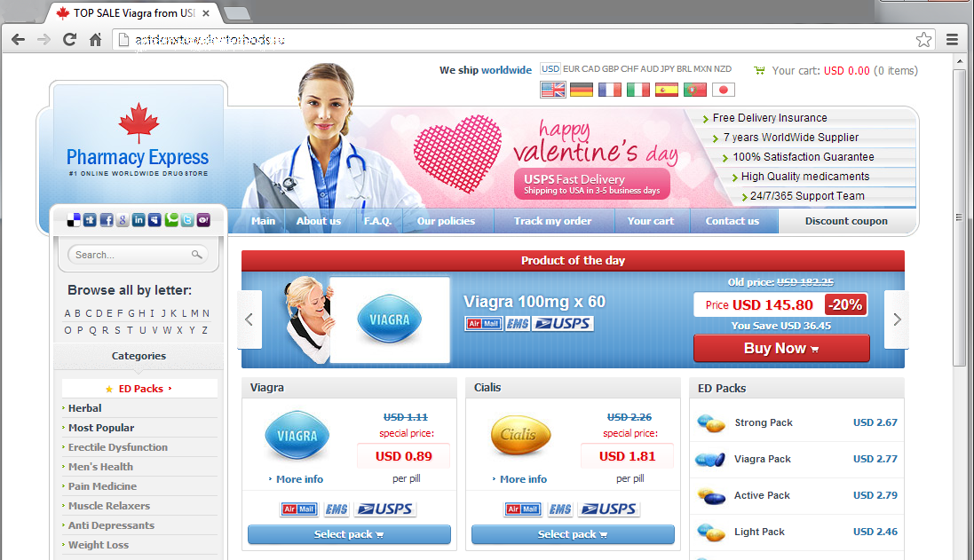Click the red Buy Now button

tap(781, 348)
